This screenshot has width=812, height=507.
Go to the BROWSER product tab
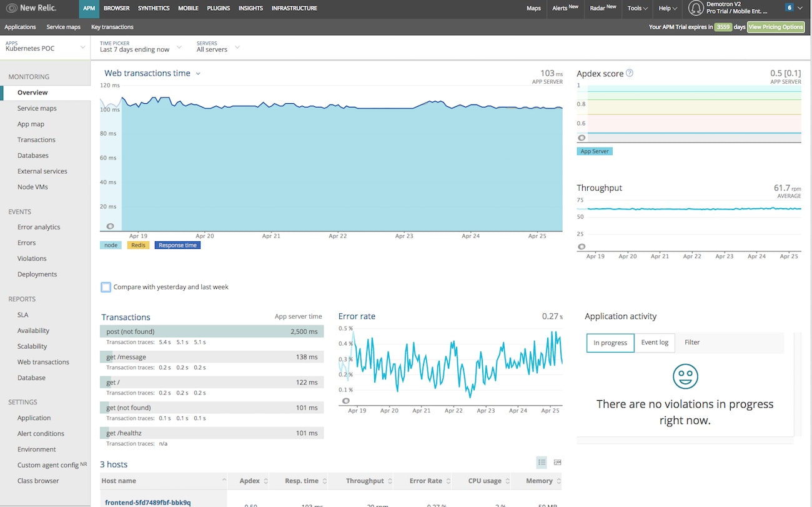116,9
